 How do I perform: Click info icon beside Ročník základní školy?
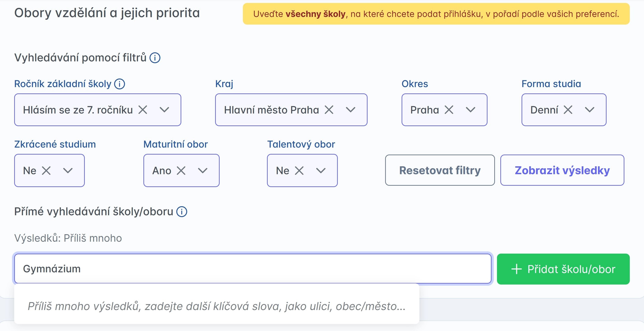tap(120, 84)
